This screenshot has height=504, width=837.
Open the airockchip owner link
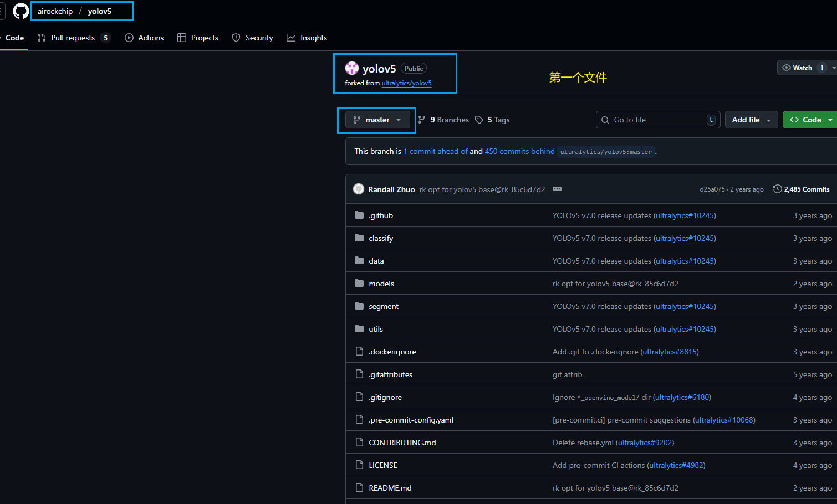coord(55,11)
